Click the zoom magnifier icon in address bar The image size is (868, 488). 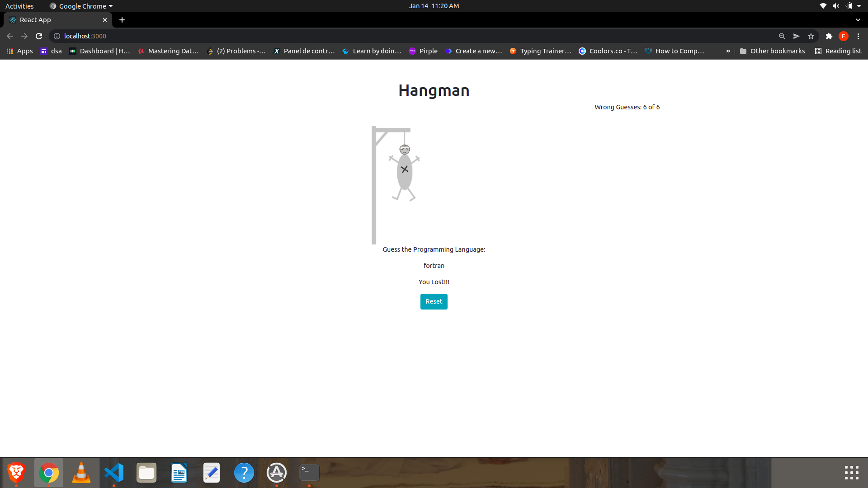782,36
